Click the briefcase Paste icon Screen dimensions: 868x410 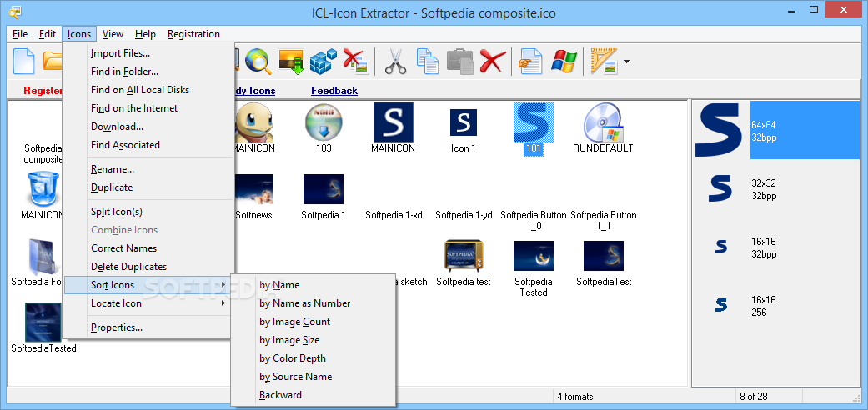pos(459,62)
